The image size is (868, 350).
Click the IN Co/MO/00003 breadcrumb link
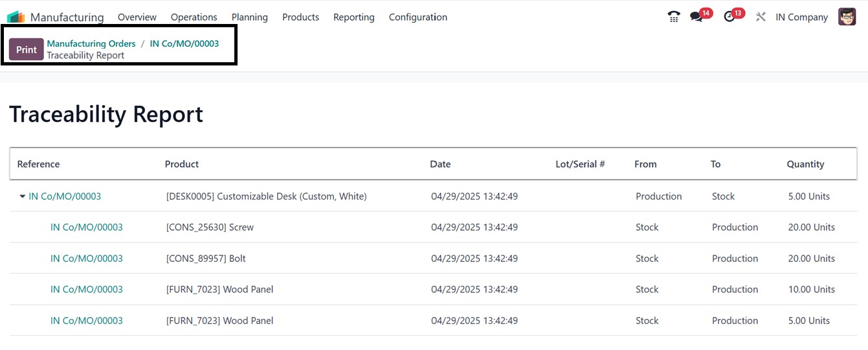[184, 43]
